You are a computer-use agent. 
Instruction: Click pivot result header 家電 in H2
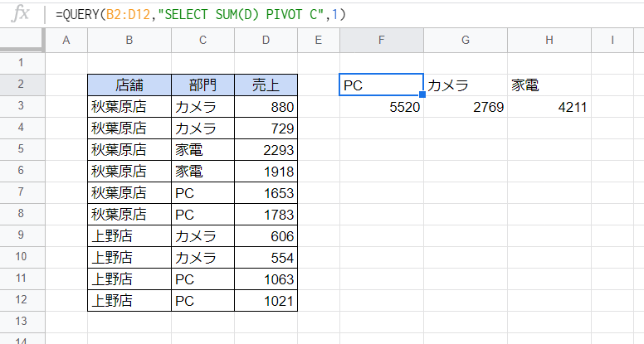coord(549,85)
